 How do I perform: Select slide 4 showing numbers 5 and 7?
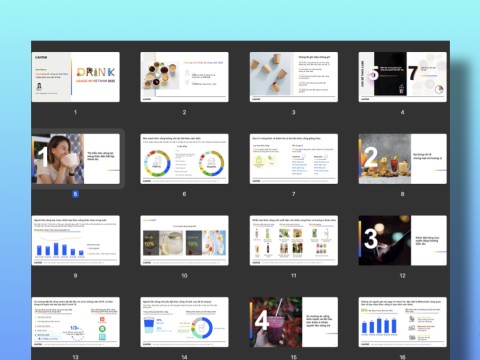pyautogui.click(x=403, y=77)
